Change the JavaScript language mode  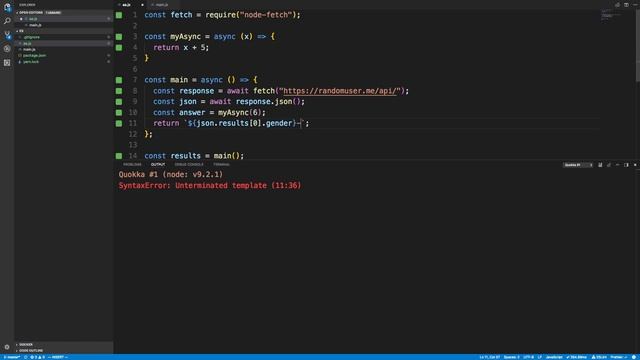click(x=554, y=357)
